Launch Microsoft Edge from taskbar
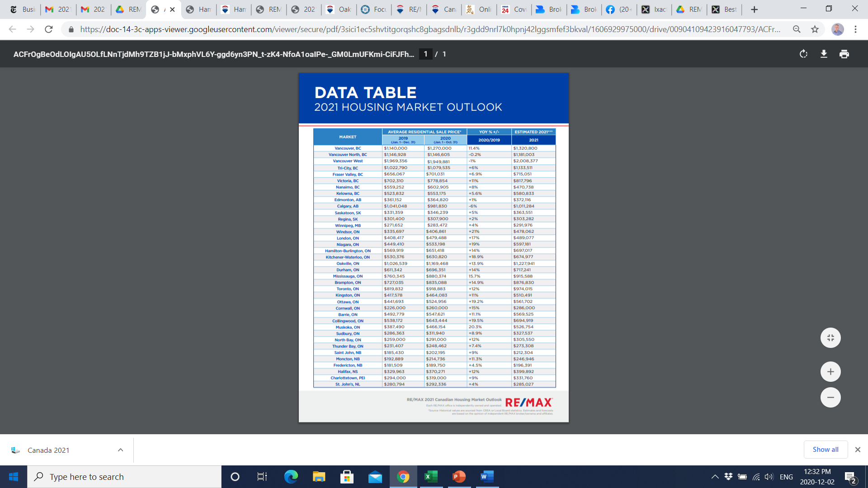868x488 pixels. pyautogui.click(x=291, y=477)
